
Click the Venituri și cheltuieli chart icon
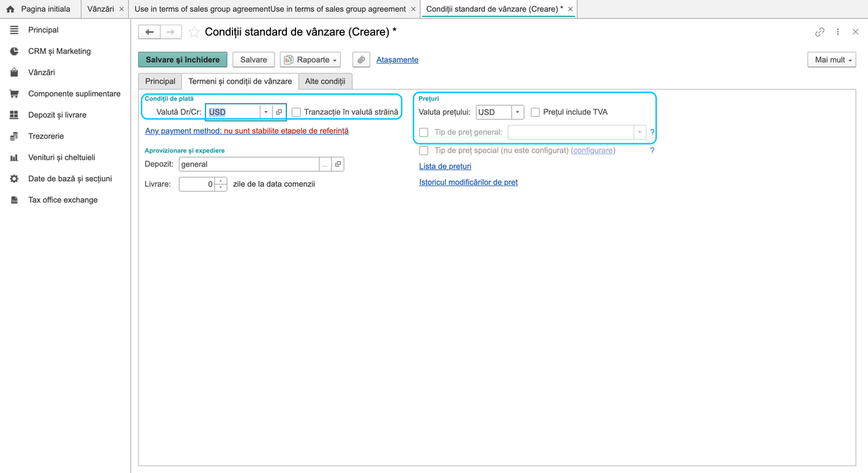14,158
